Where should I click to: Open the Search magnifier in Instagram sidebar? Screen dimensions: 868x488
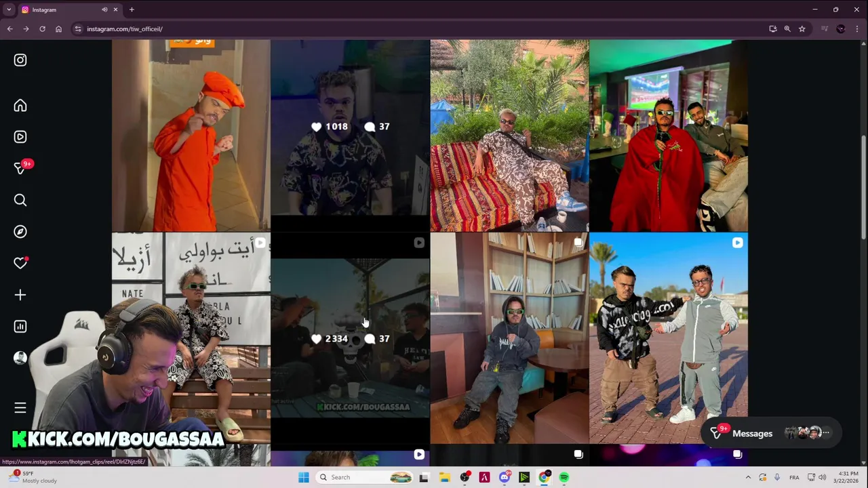click(20, 200)
